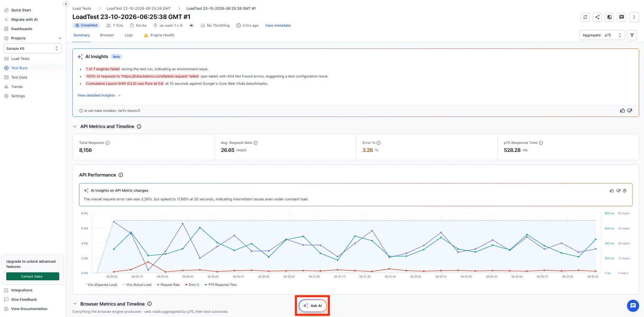Open Verify results link
Screen dimensions: 644x317
tap(129, 111)
